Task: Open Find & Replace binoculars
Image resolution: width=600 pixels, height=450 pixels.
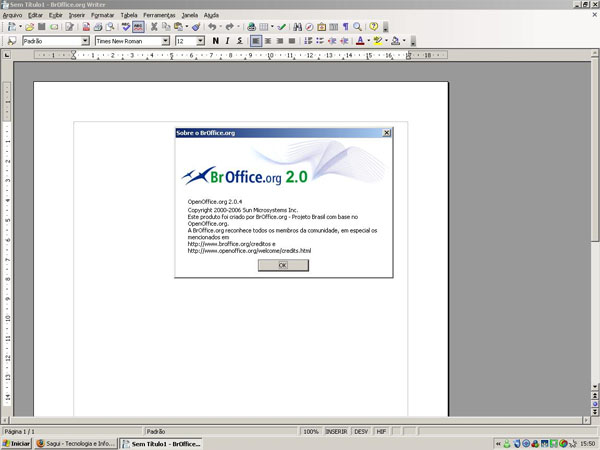Action: point(297,27)
